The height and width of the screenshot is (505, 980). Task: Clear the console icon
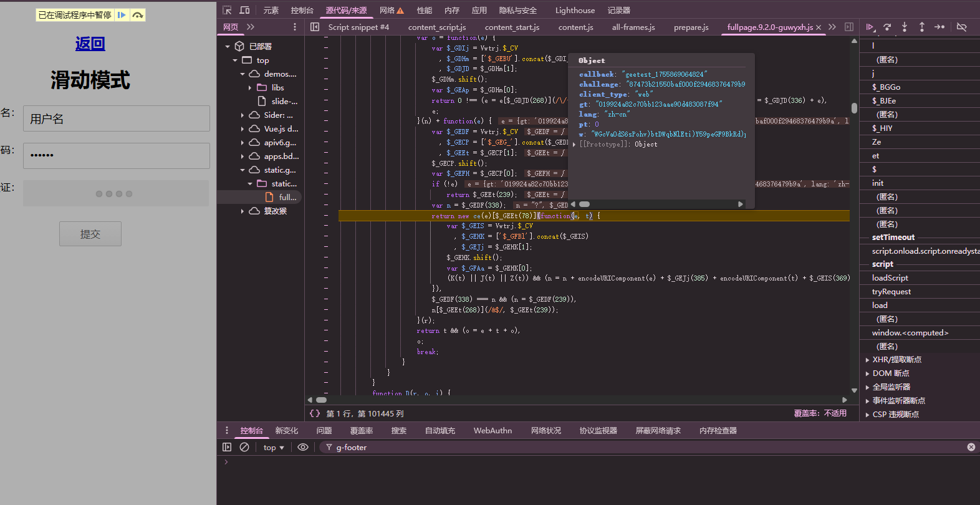[244, 447]
